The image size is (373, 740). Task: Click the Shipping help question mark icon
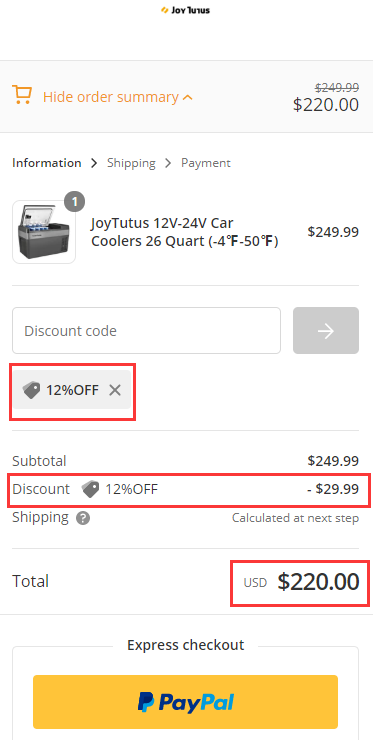click(x=83, y=518)
